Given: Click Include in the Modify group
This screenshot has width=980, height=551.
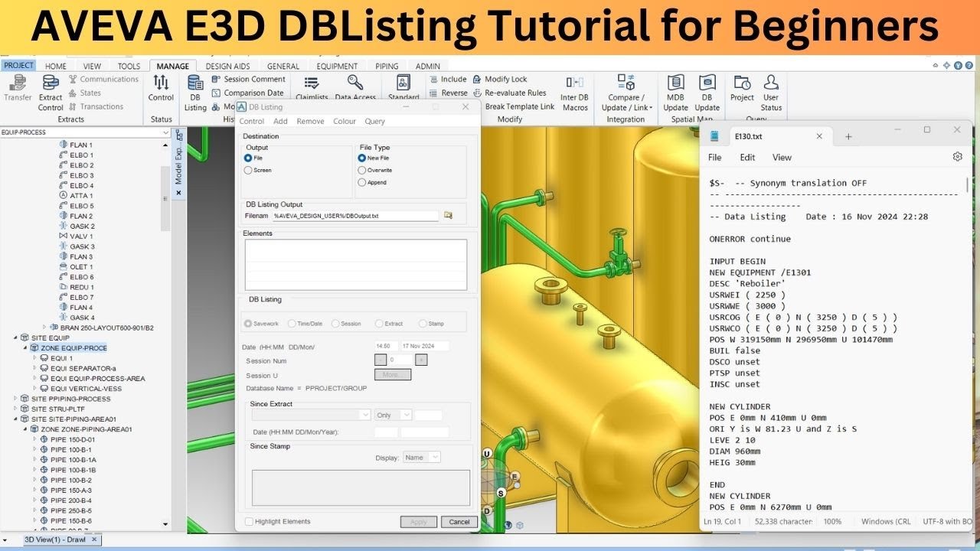Looking at the screenshot, I should coord(447,79).
